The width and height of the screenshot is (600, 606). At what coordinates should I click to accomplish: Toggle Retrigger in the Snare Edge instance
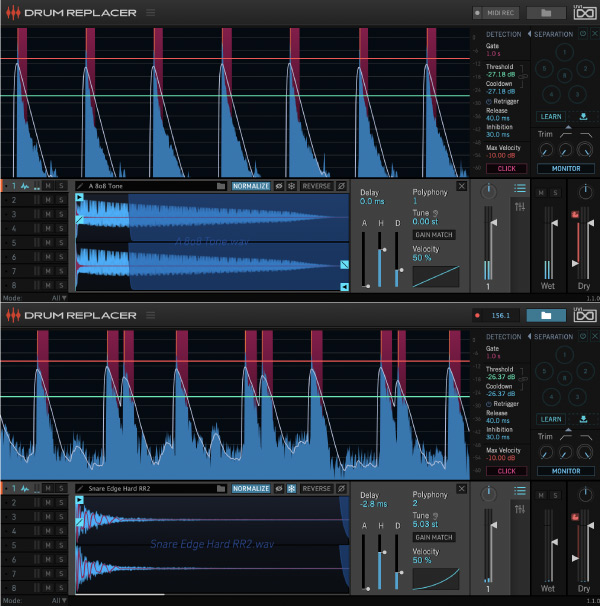pyautogui.click(x=502, y=404)
